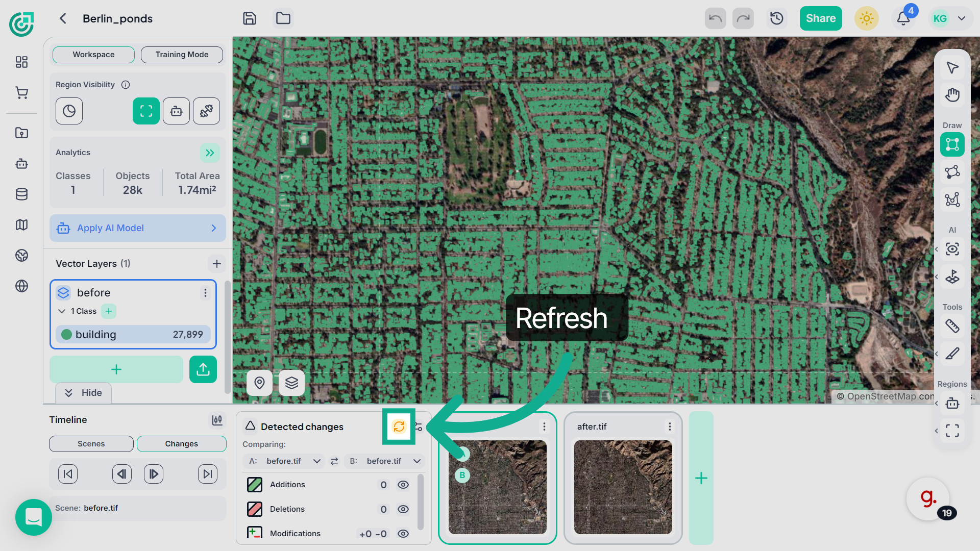Open the after.tif card options menu
The height and width of the screenshot is (551, 980).
click(670, 427)
